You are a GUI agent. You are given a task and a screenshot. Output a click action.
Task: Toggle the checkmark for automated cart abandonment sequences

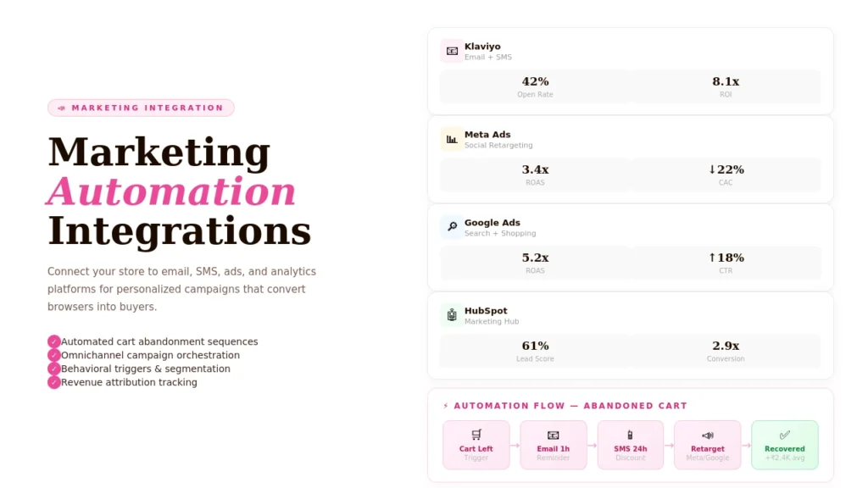(x=54, y=341)
